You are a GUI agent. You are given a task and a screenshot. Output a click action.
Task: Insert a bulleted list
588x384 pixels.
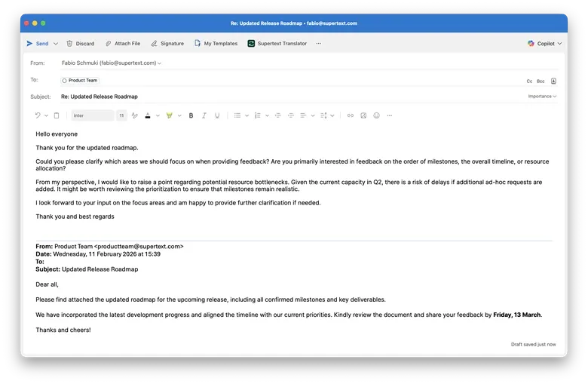pyautogui.click(x=237, y=115)
